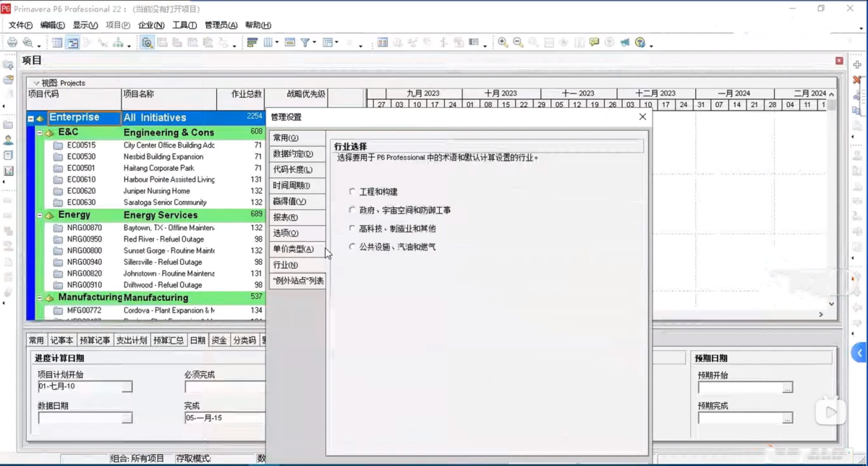The height and width of the screenshot is (466, 868).
Task: Open the 显示(V) menu
Action: click(85, 25)
